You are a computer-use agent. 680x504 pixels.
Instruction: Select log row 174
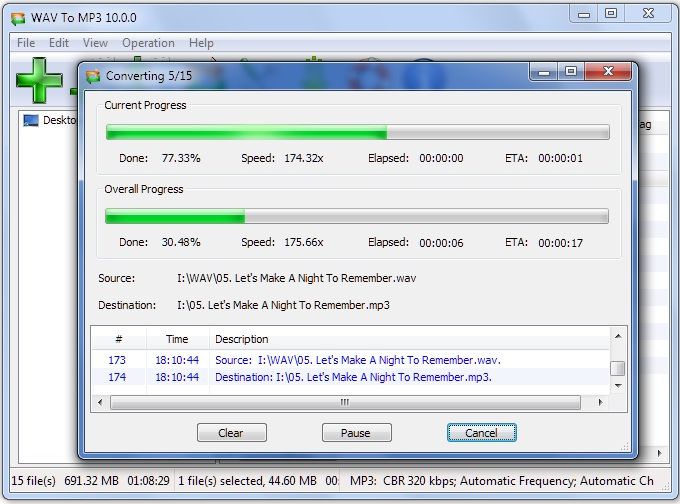coord(350,377)
